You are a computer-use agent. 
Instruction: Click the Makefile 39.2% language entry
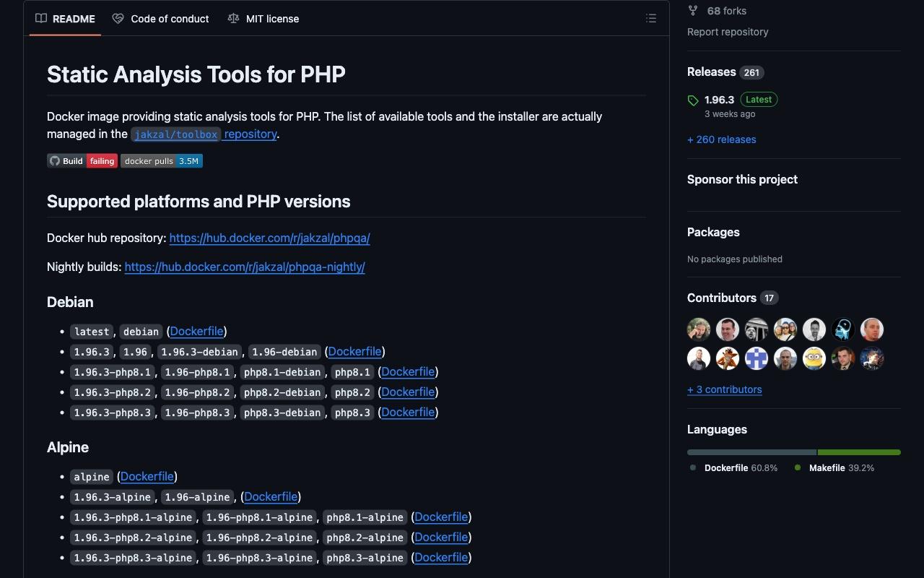click(834, 467)
